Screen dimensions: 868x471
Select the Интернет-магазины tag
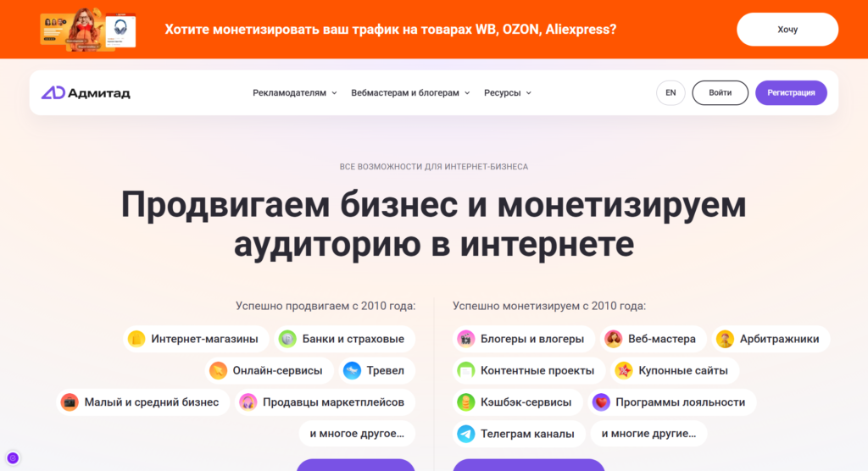pyautogui.click(x=196, y=339)
